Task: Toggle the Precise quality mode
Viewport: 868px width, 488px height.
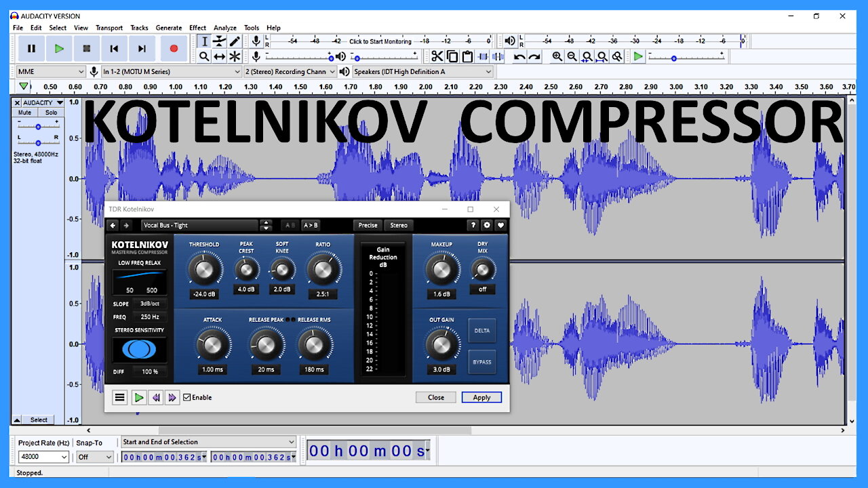Action: click(x=368, y=225)
